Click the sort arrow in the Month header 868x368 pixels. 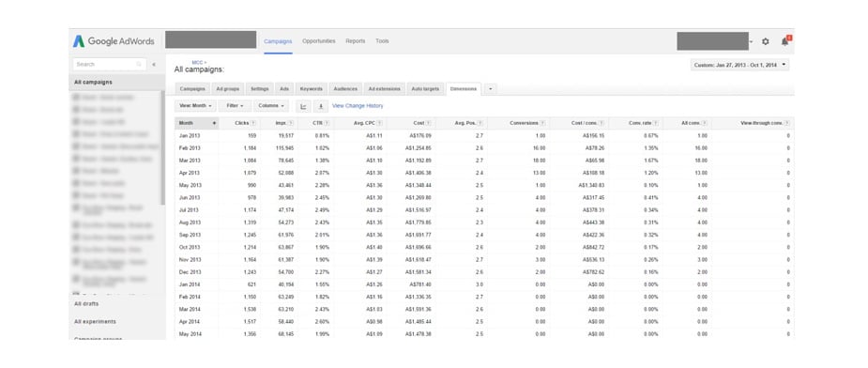pyautogui.click(x=214, y=123)
